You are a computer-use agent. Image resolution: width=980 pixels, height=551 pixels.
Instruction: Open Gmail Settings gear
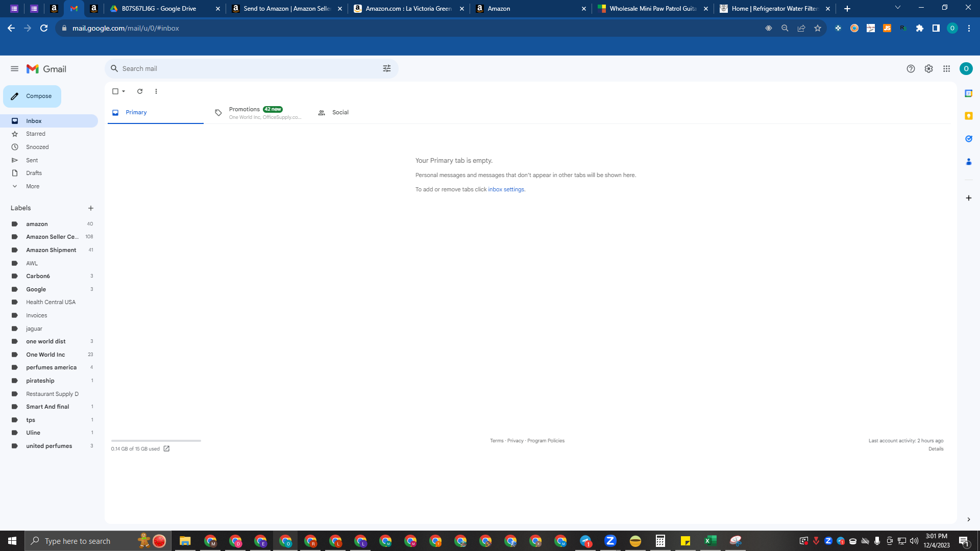(x=928, y=69)
